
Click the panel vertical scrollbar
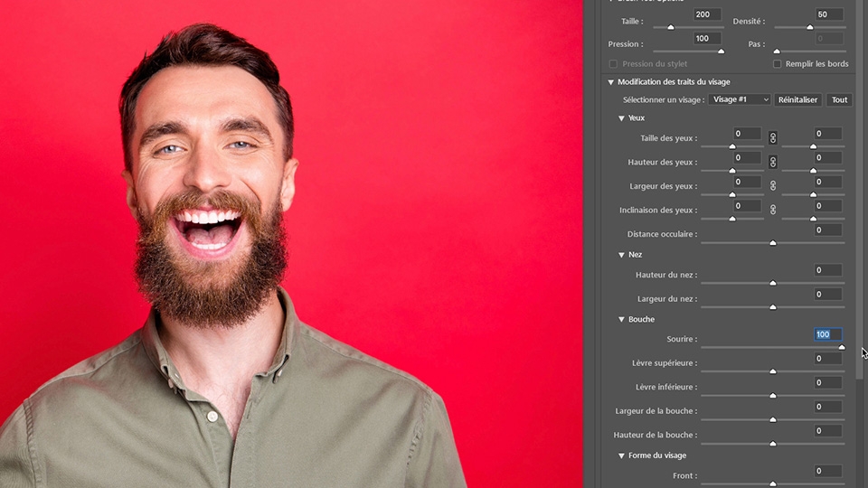[x=859, y=188]
